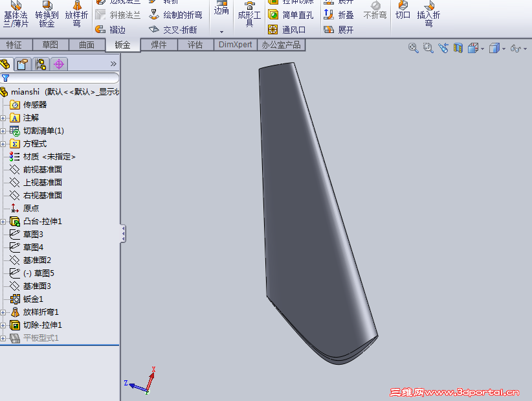This screenshot has width=532, height=401.
Task: Open the ConfigurationManager tab icon
Action: (x=41, y=64)
